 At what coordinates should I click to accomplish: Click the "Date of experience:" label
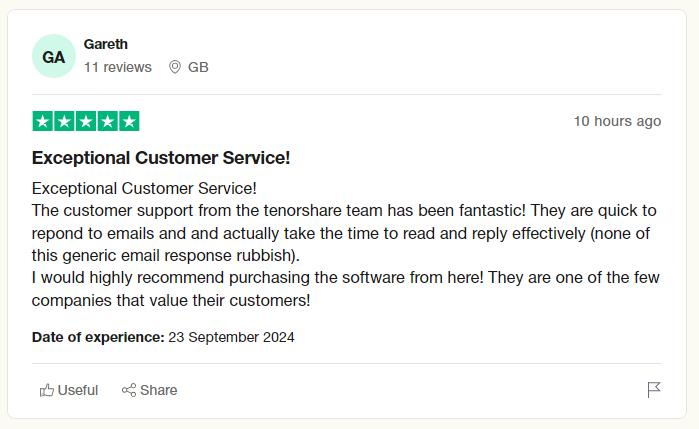tap(98, 337)
